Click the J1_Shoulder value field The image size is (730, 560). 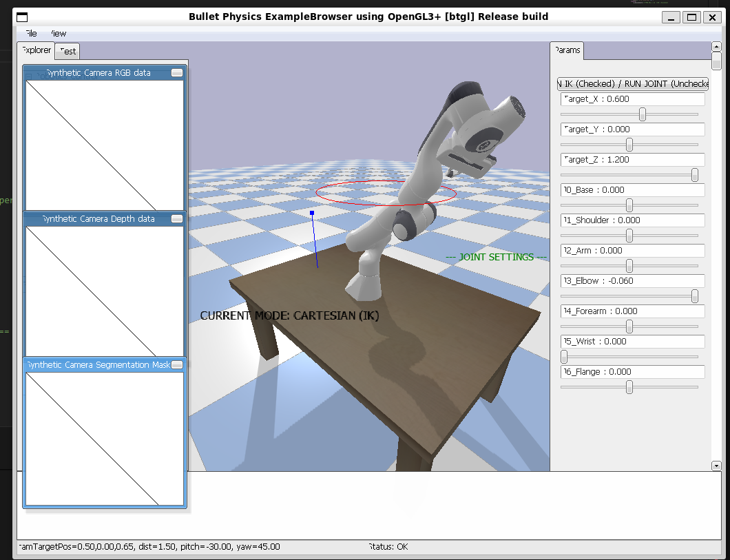coord(633,220)
